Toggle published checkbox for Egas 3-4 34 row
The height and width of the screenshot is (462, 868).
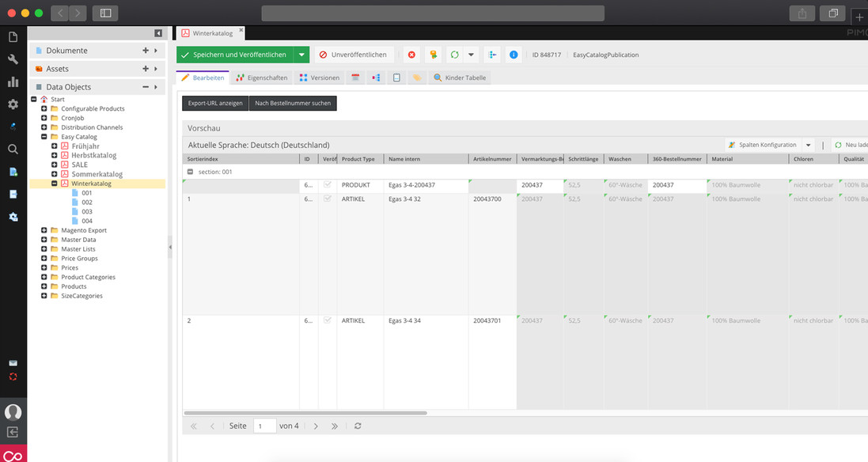click(x=328, y=320)
